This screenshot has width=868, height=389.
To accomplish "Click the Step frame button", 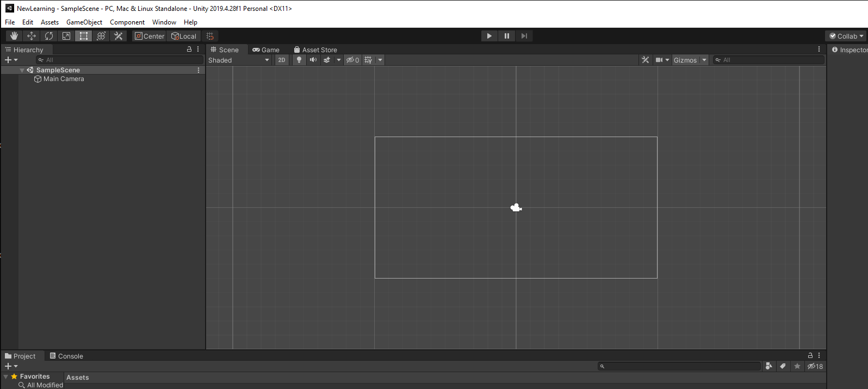I will (x=524, y=36).
